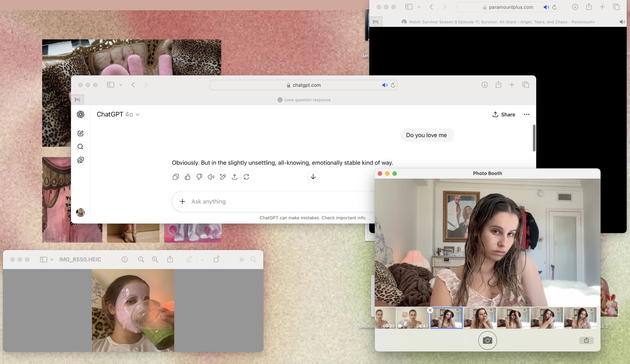The width and height of the screenshot is (630, 364).
Task: Start a new chat in ChatGPT sidebar
Action: 80,133
